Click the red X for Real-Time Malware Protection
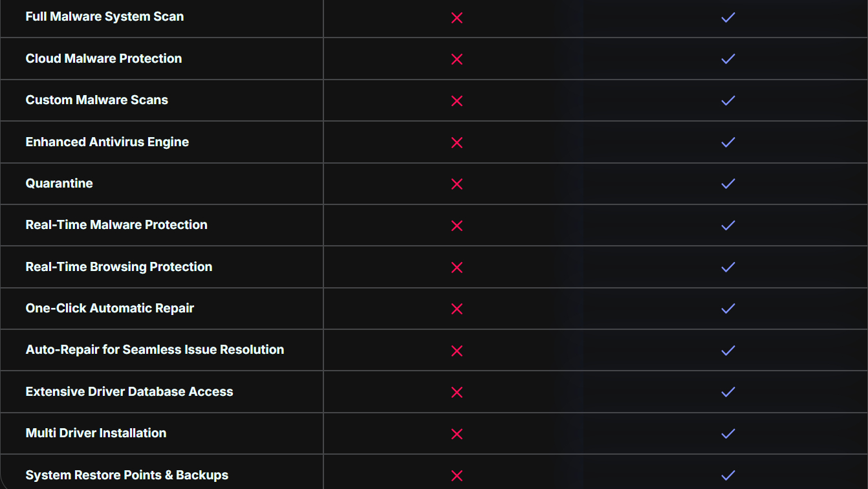 coord(457,225)
